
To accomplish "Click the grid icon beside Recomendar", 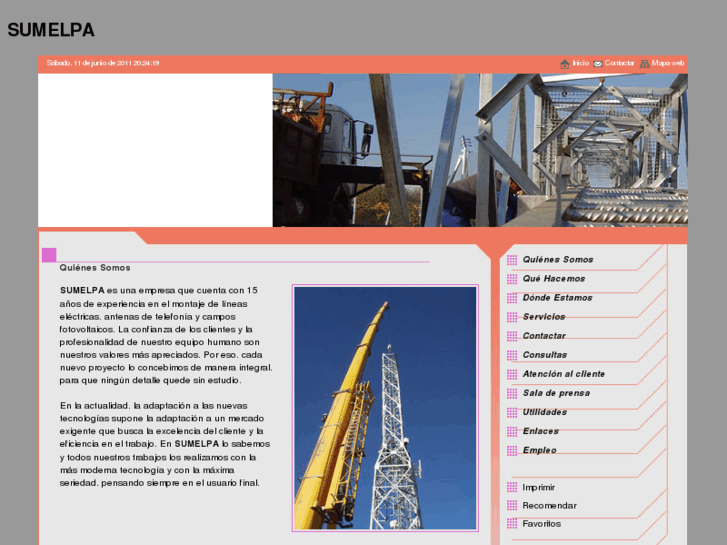I will click(x=512, y=505).
